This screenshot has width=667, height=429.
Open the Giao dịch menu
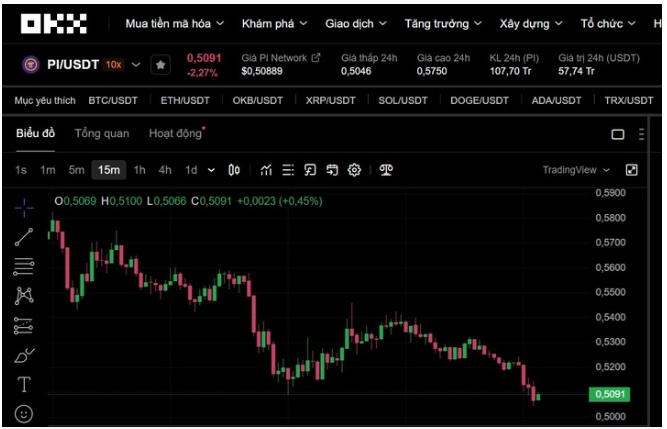point(357,22)
